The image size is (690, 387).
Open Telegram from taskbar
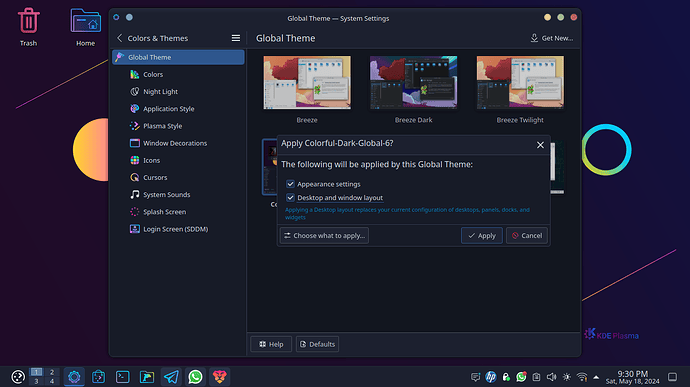pyautogui.click(x=171, y=377)
